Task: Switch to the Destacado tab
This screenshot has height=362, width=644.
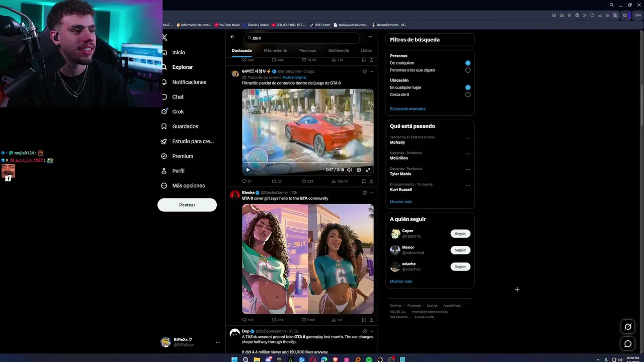Action: pos(242,50)
